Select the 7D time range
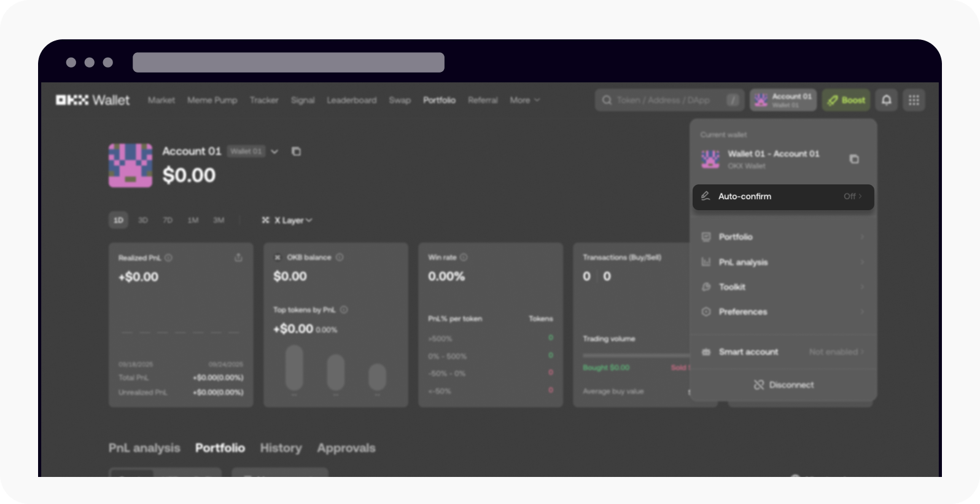980x504 pixels. pos(168,220)
